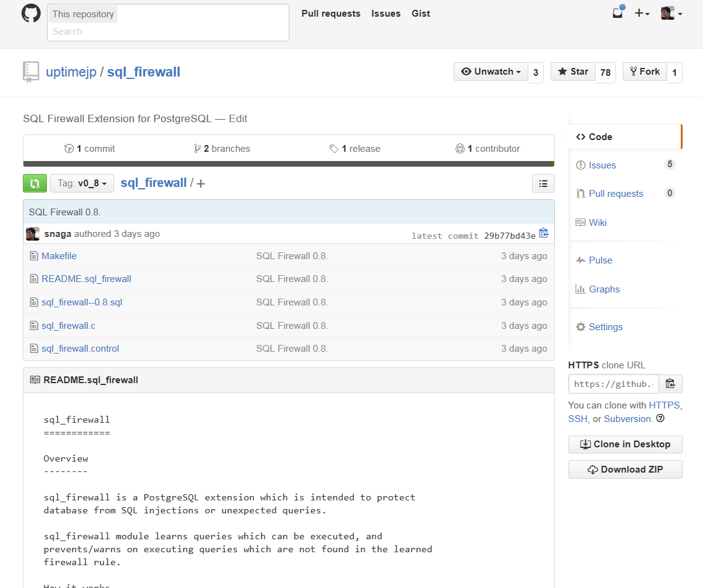Open Pull requests in top navigation
The height and width of the screenshot is (588, 703).
[x=331, y=14]
